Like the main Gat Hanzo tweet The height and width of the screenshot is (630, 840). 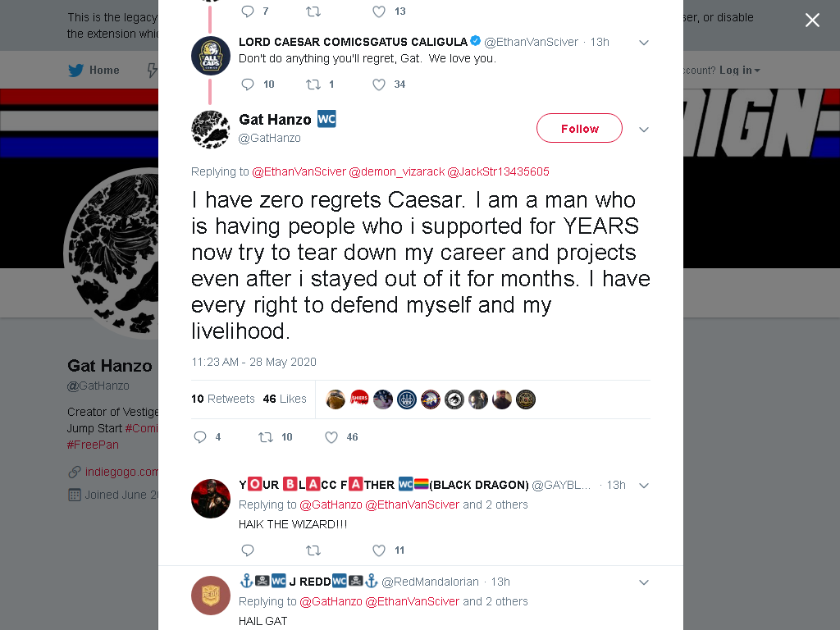tap(331, 437)
